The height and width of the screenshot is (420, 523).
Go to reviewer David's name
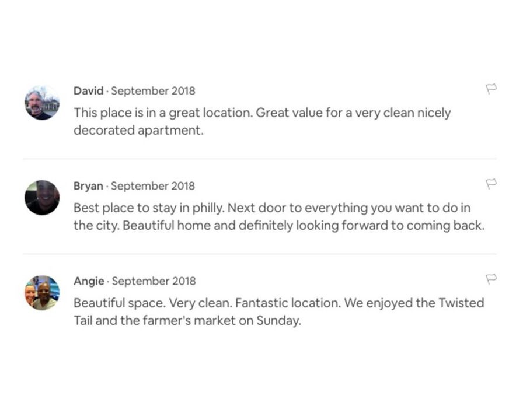[x=88, y=91]
